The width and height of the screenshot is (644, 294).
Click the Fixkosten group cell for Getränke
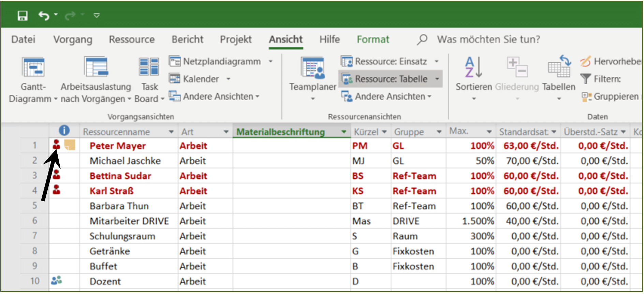click(418, 251)
